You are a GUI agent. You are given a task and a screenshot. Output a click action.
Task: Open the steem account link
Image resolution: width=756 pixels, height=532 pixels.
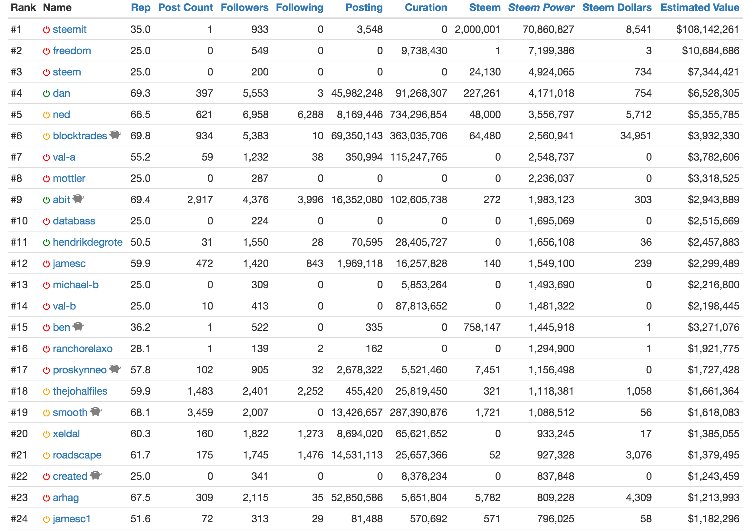click(x=67, y=72)
